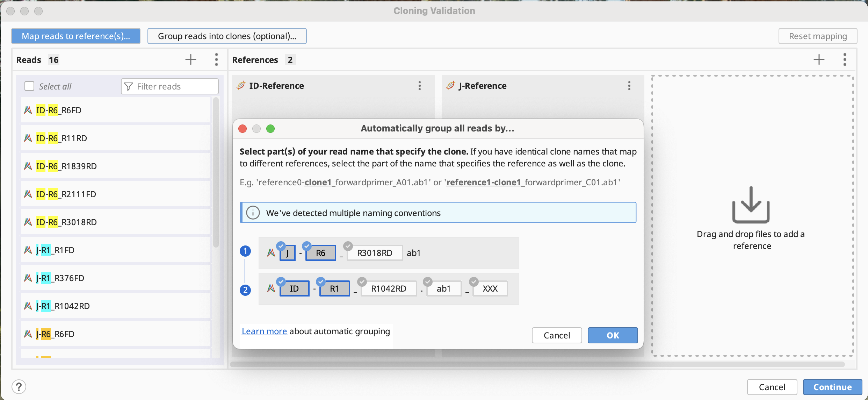The width and height of the screenshot is (868, 400).
Task: Click Map reads to reference(s) tab button
Action: [x=76, y=36]
